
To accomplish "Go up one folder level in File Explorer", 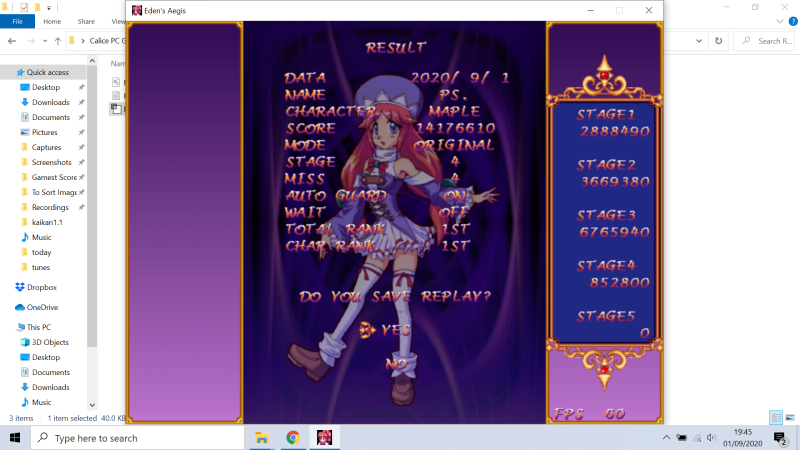I will click(x=58, y=41).
